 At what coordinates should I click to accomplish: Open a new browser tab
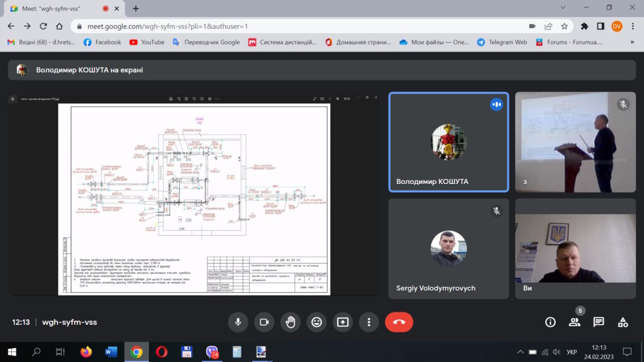pyautogui.click(x=136, y=8)
